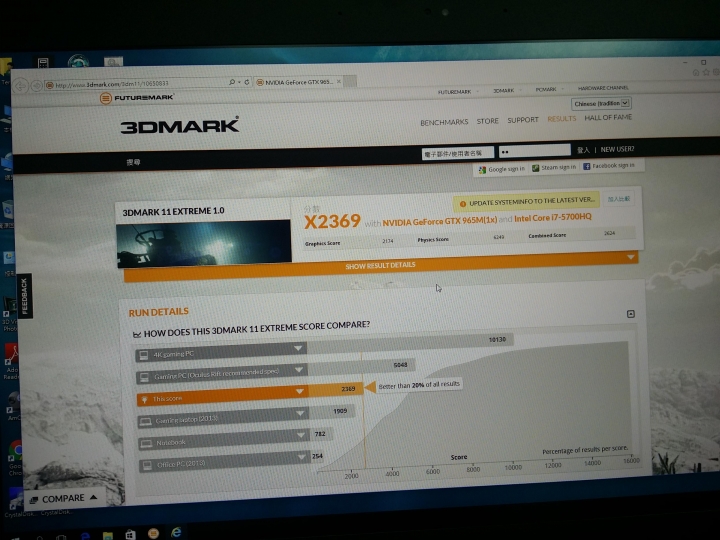Viewport: 720px width, 540px height.
Task: Click the Office PC (2013) computer icon
Action: (147, 466)
